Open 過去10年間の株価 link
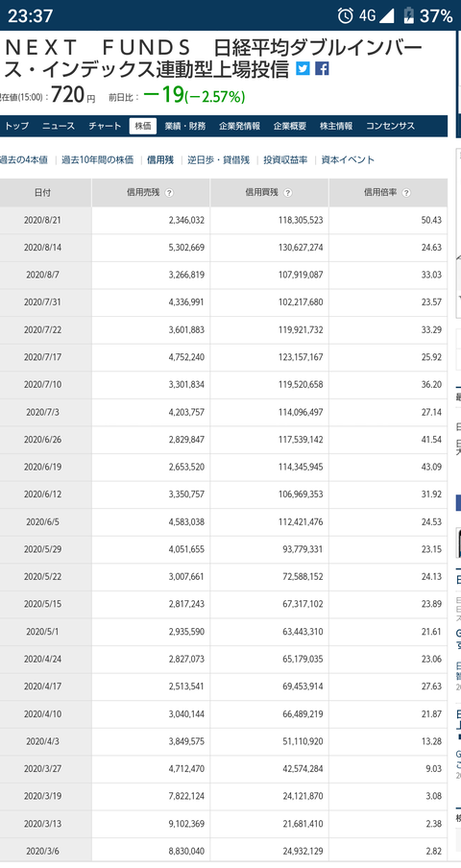 click(x=97, y=160)
